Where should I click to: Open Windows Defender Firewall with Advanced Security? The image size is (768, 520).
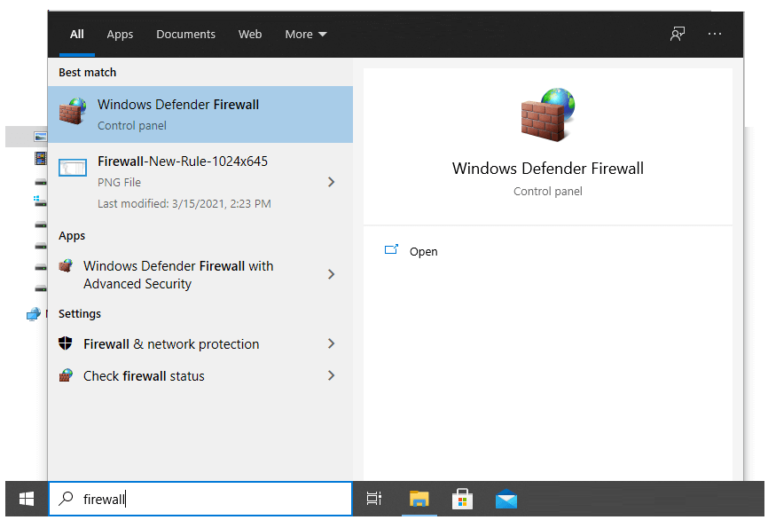pos(200,275)
